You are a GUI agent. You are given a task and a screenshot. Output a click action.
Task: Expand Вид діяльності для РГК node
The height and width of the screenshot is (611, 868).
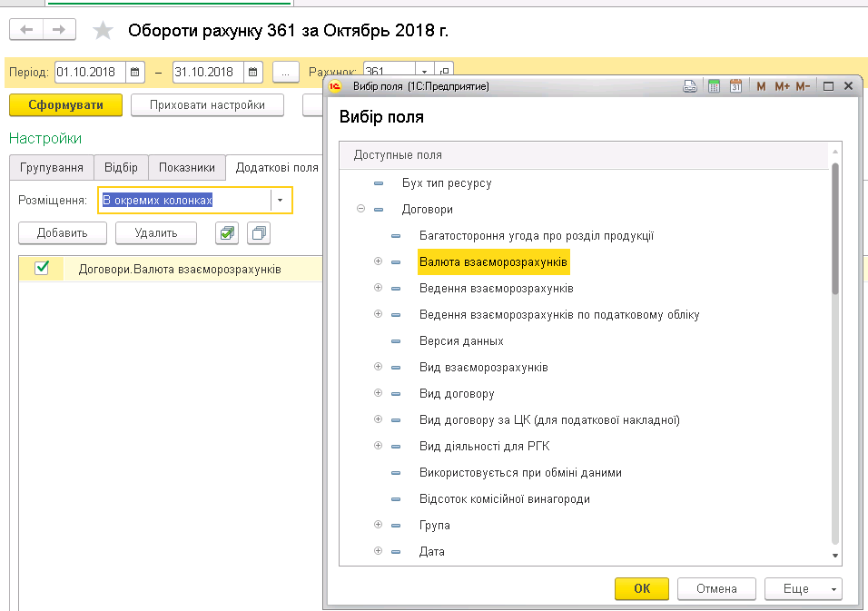378,446
